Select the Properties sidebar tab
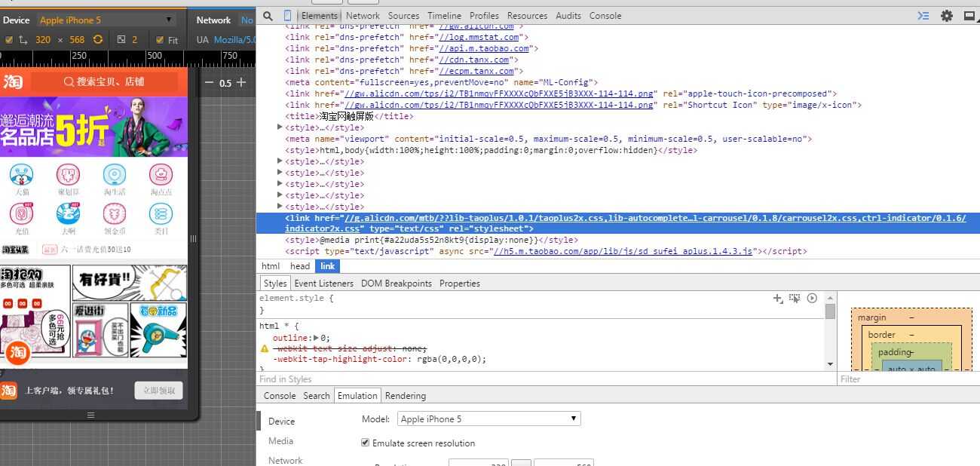The height and width of the screenshot is (466, 980). 460,284
